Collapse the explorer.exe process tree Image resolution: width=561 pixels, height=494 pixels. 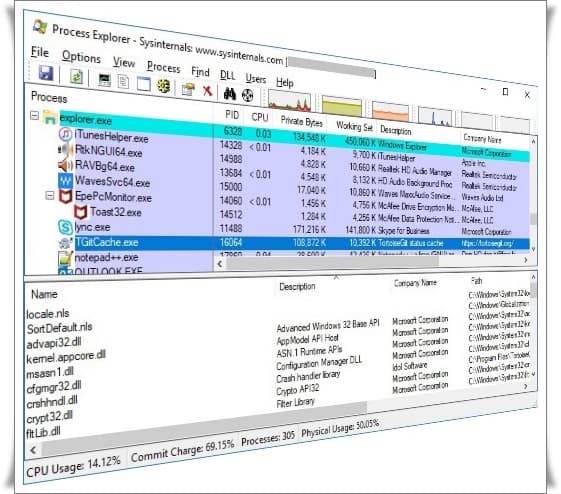[x=34, y=116]
